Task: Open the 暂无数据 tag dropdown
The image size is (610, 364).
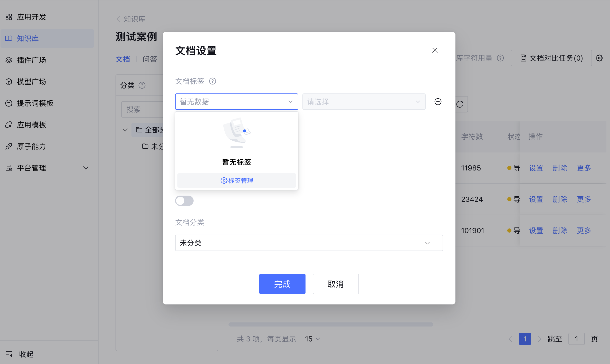Action: tap(236, 102)
